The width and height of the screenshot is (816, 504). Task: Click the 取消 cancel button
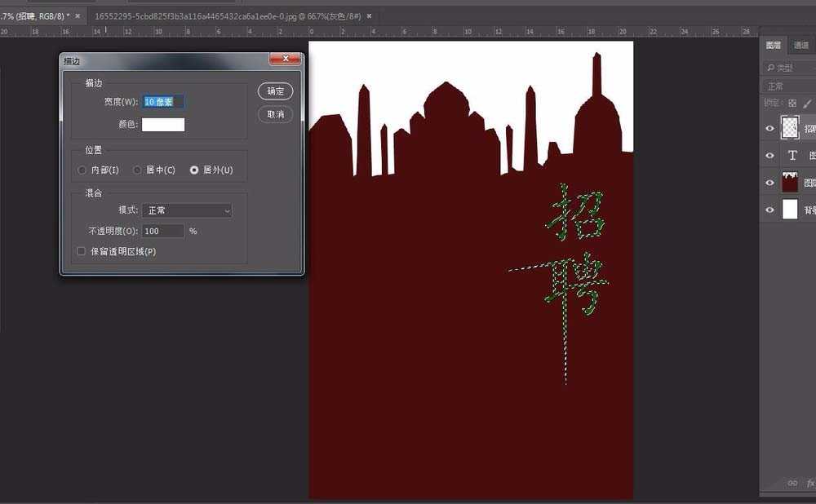coord(275,114)
